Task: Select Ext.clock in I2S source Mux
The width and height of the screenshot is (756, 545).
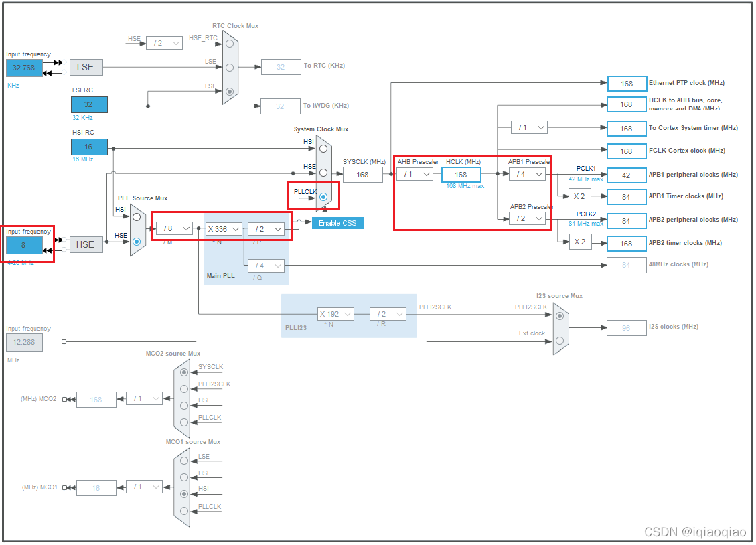Action: pyautogui.click(x=560, y=341)
